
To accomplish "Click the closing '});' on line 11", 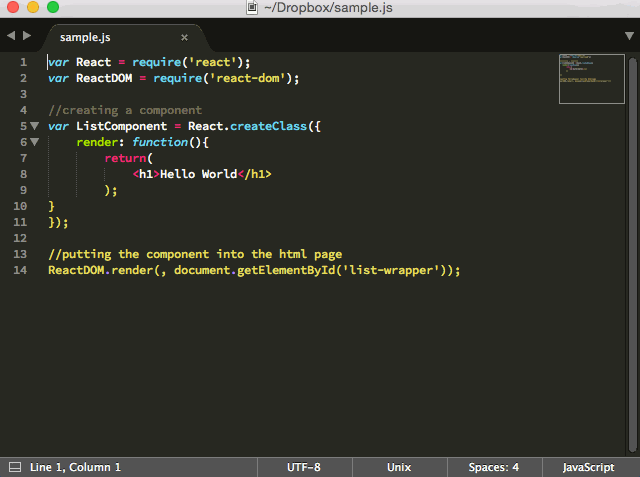I will pyautogui.click(x=58, y=222).
